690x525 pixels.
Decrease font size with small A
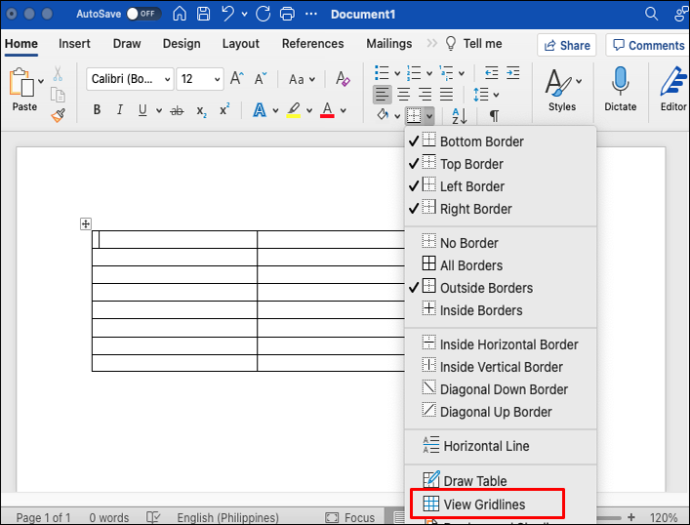click(261, 79)
